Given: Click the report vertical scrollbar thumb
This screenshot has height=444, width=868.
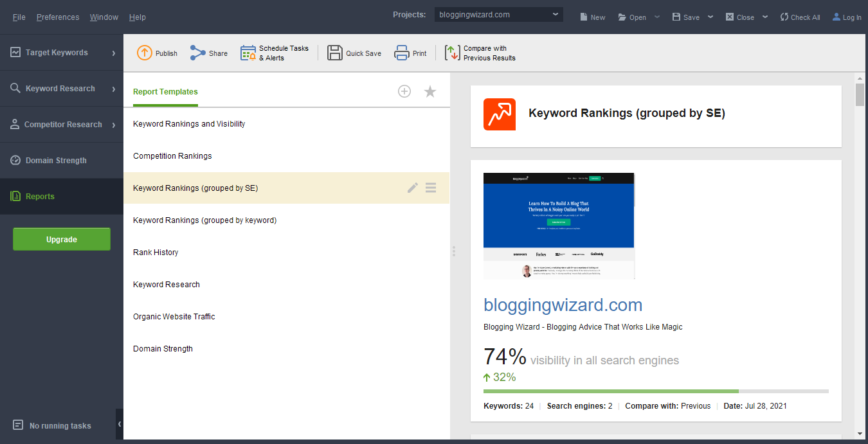Looking at the screenshot, I should click(860, 94).
